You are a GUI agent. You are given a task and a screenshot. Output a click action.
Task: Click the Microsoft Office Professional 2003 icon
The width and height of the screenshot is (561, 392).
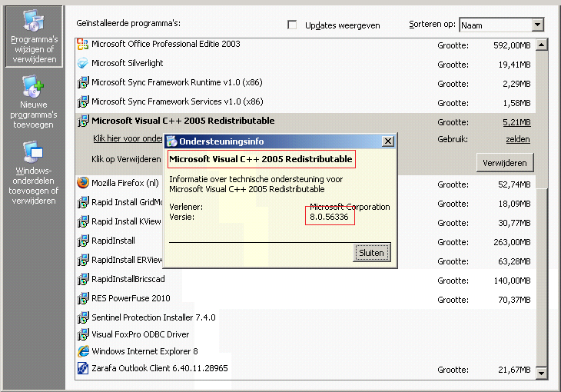(83, 45)
